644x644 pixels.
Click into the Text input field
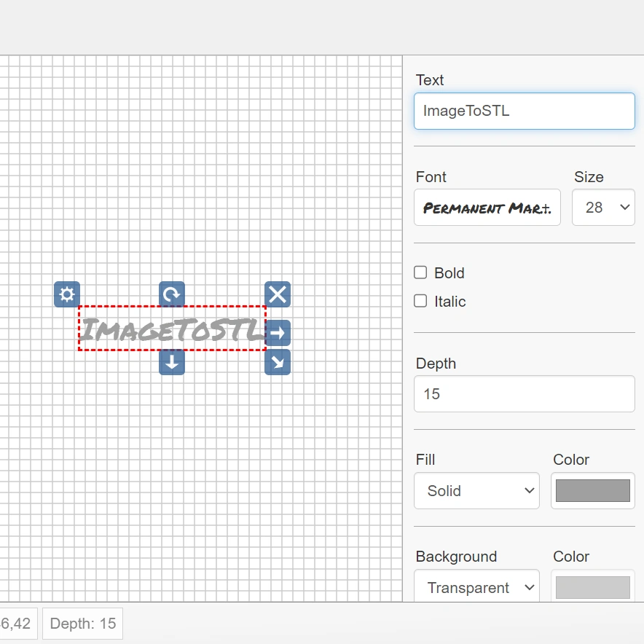(524, 111)
